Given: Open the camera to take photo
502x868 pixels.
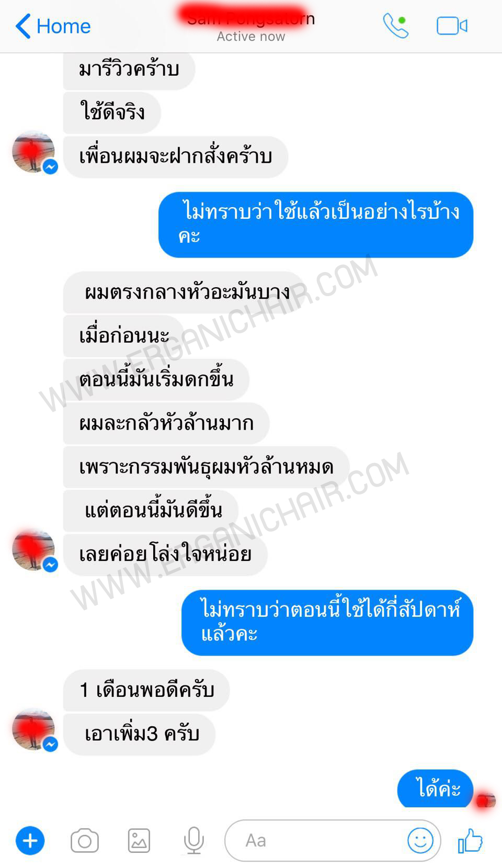Looking at the screenshot, I should [x=85, y=841].
